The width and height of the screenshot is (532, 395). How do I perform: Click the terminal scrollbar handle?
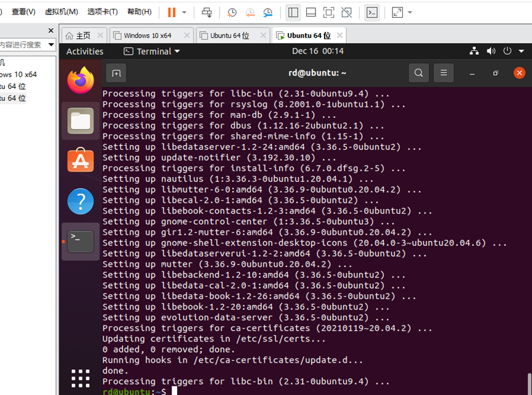pyautogui.click(x=529, y=383)
